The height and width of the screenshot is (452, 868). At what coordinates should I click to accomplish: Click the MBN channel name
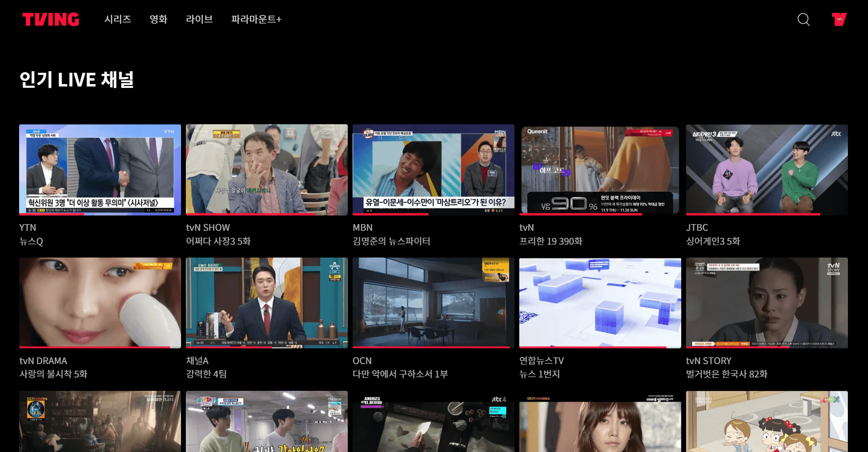[363, 227]
